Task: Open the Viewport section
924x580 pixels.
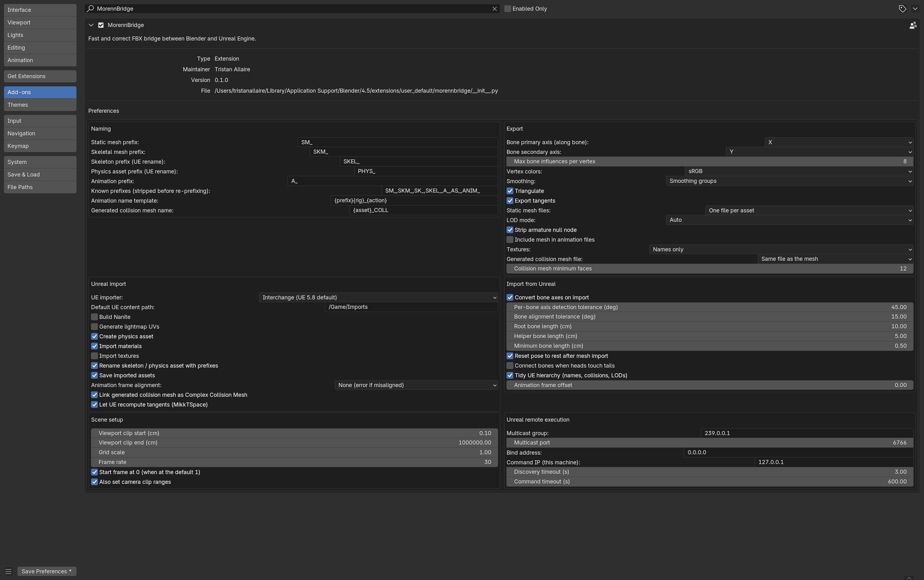Action: click(x=40, y=23)
